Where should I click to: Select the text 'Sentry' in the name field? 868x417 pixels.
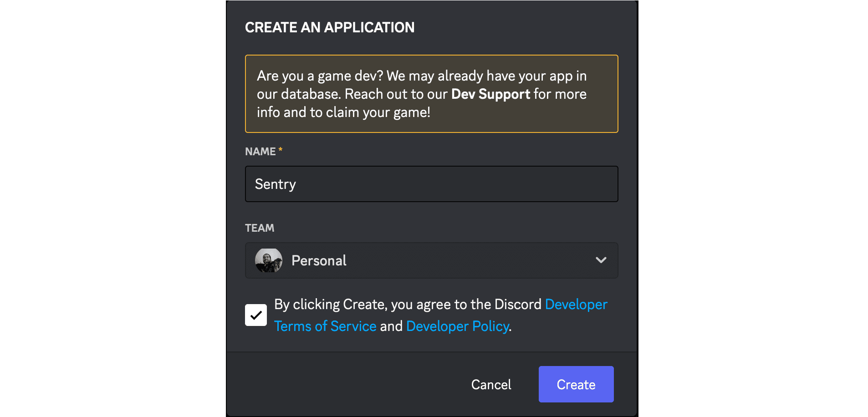click(x=275, y=184)
